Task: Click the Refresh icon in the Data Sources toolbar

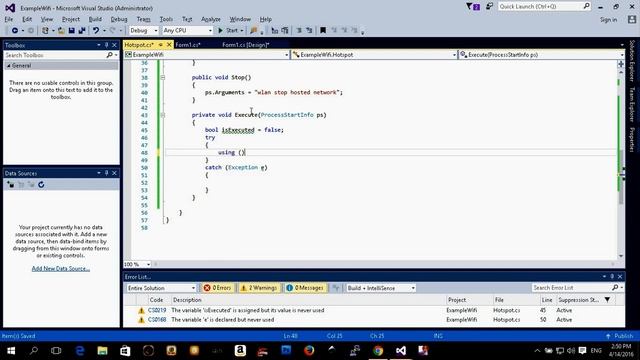Action: (41, 185)
